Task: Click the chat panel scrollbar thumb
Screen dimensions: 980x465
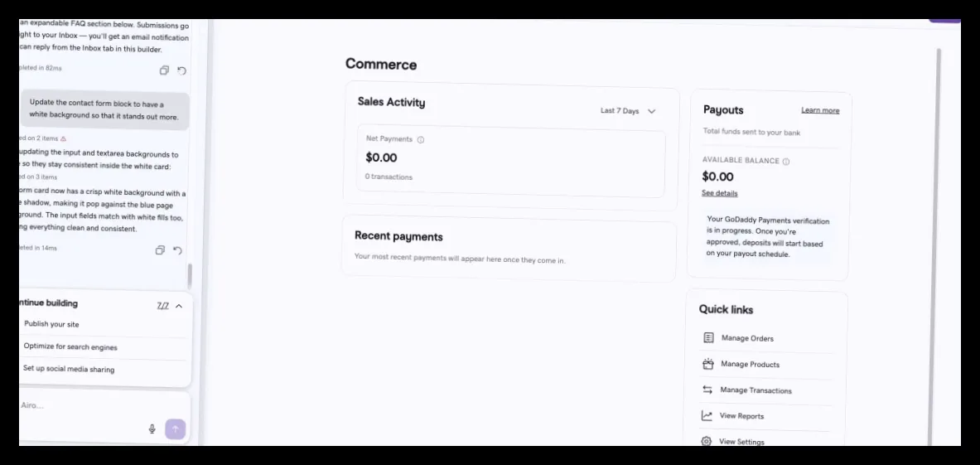Action: (190, 276)
